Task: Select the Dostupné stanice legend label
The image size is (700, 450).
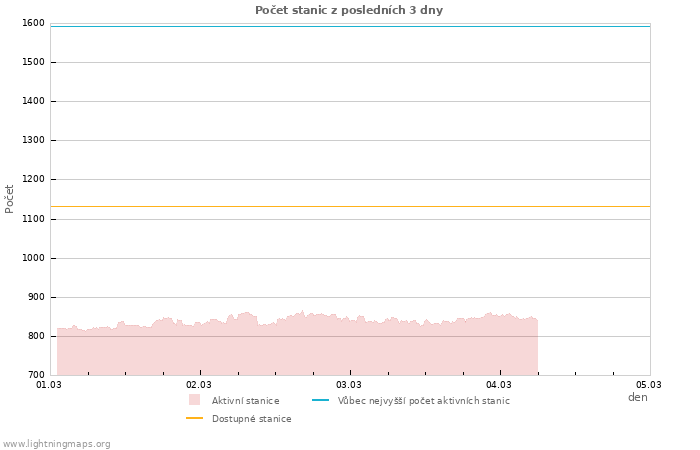Action: [251, 419]
